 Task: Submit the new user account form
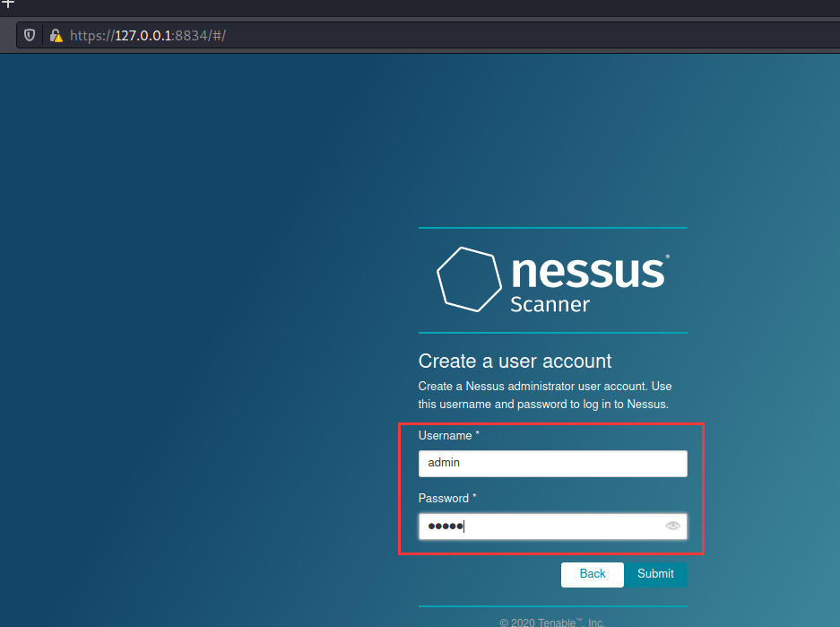655,574
